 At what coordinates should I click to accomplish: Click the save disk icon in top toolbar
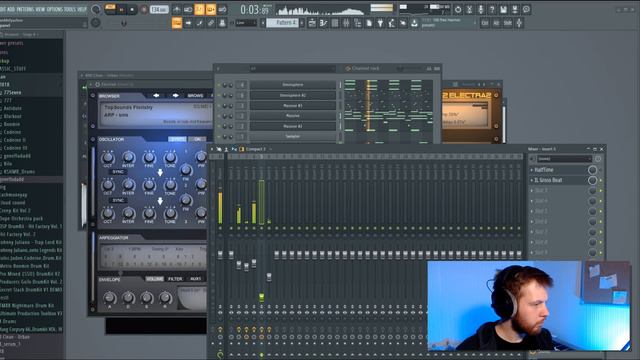[504, 9]
